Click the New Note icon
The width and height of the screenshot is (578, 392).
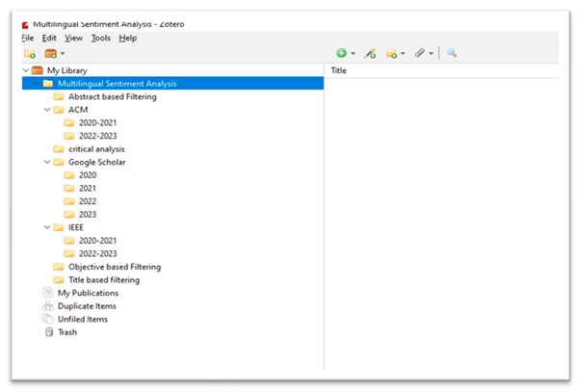point(393,54)
